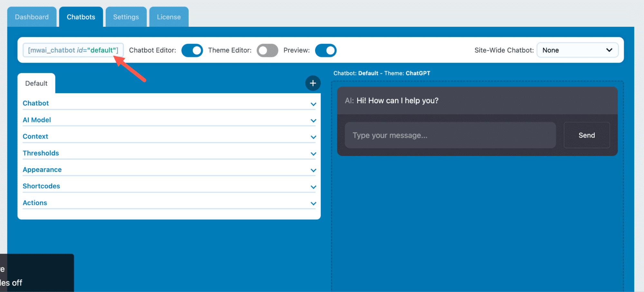Expand the Appearance section chevron
Screen dimensions: 644x292
[x=313, y=170]
